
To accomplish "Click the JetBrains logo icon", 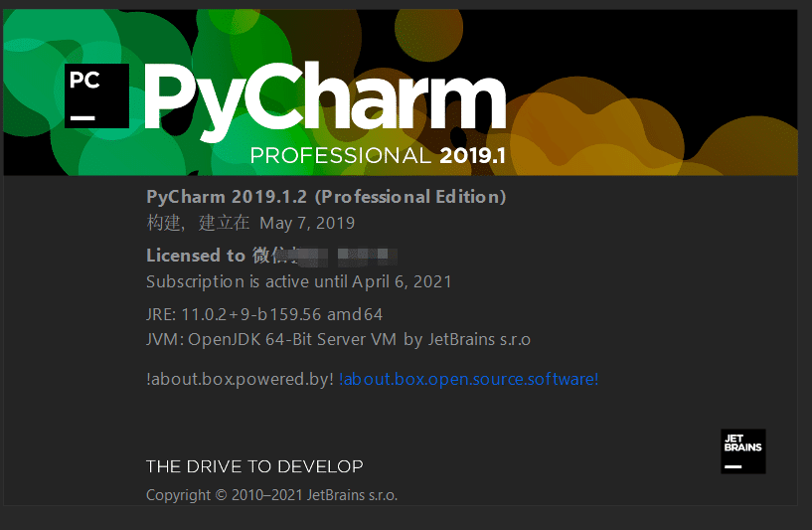I will pos(742,450).
